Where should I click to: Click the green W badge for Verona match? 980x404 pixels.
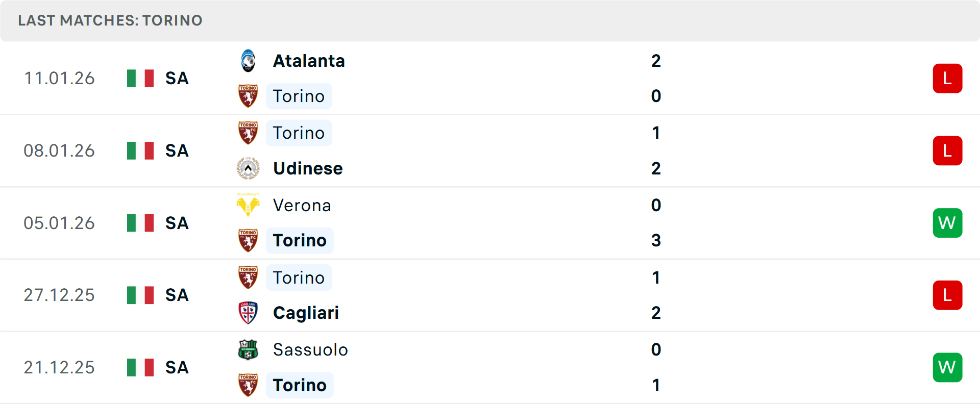947,223
